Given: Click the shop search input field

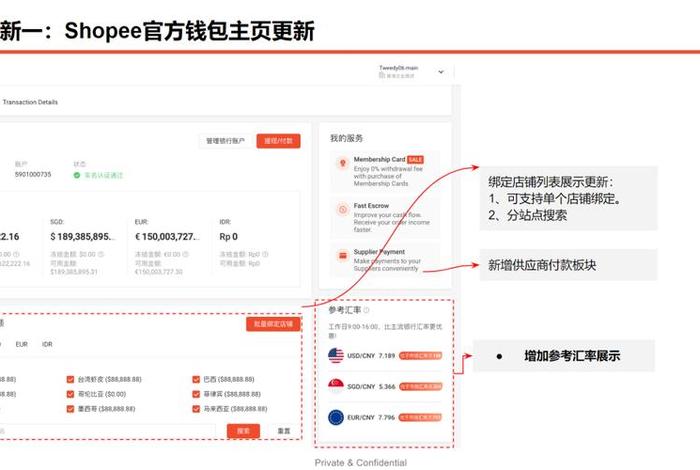Looking at the screenshot, I should pos(107,431).
